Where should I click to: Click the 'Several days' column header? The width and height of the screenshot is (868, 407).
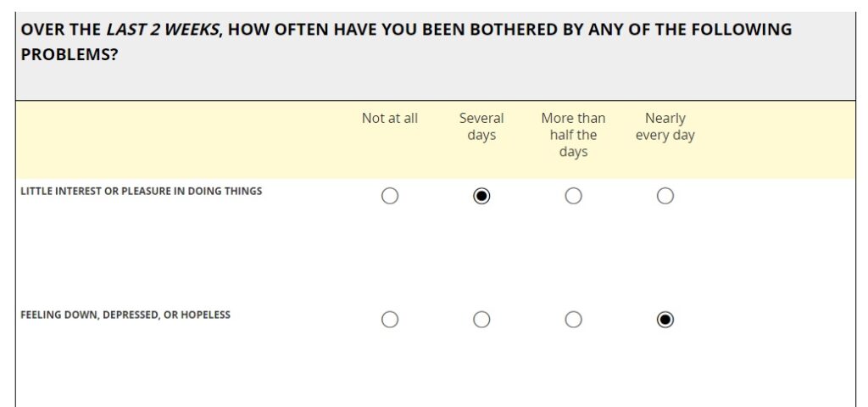pos(481,126)
